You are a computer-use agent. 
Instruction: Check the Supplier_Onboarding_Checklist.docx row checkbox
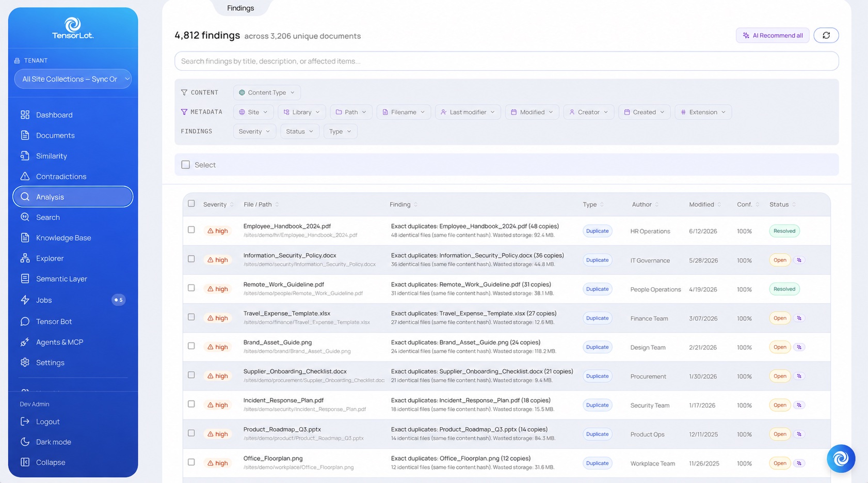click(x=191, y=375)
